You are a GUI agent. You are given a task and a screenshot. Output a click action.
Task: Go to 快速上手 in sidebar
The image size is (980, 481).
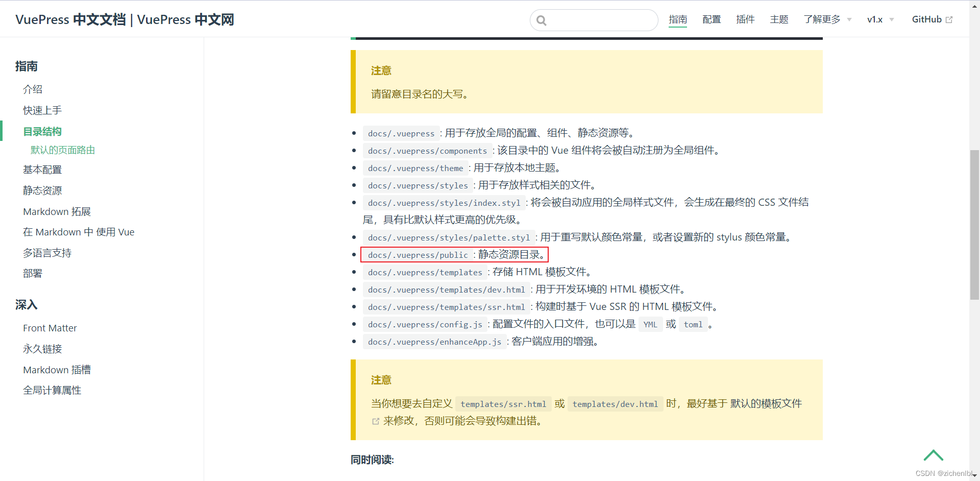(42, 110)
